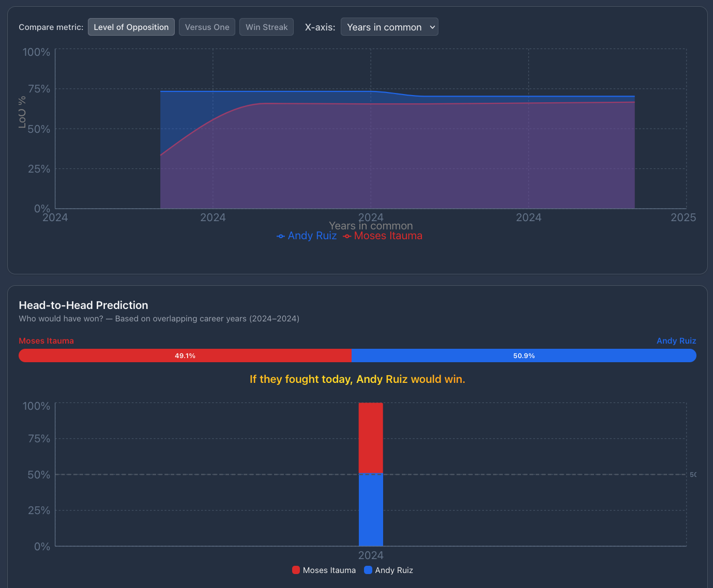Image resolution: width=713 pixels, height=588 pixels.
Task: Click the red 49.1% prediction bar segment
Action: click(185, 355)
